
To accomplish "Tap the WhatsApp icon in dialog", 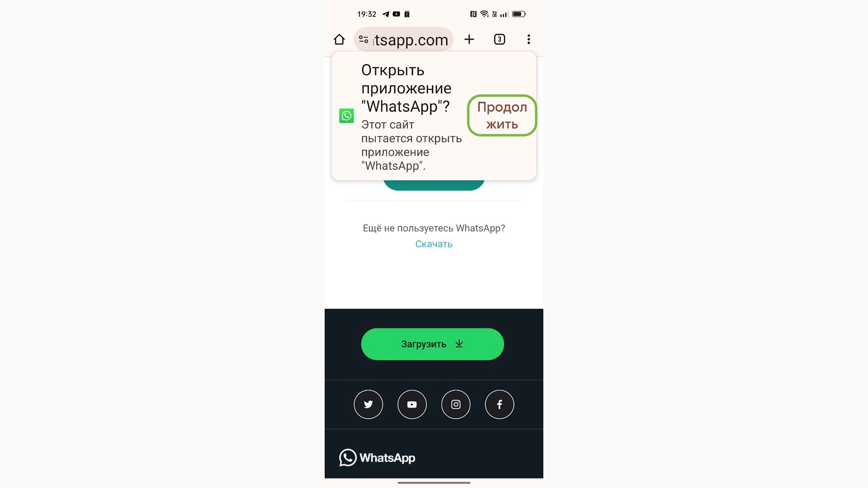I will click(346, 116).
